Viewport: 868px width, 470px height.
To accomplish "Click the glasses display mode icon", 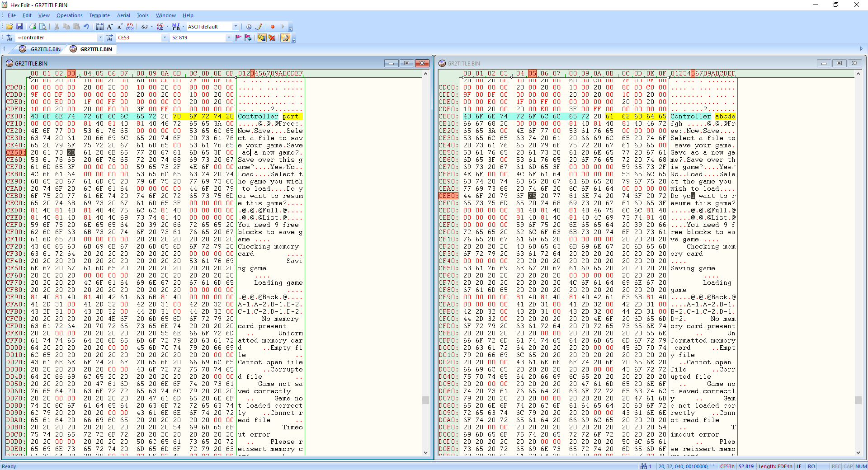I will pyautogui.click(x=144, y=27).
